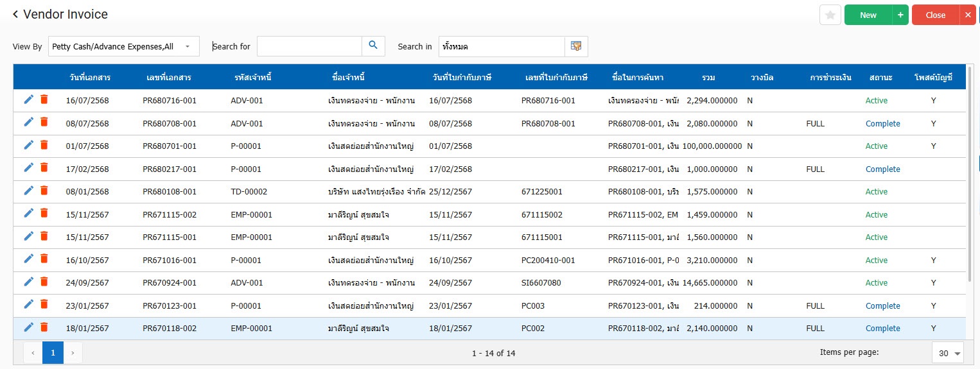The height and width of the screenshot is (369, 980).
Task: Go to next page arrow in pagination
Action: 73,352
